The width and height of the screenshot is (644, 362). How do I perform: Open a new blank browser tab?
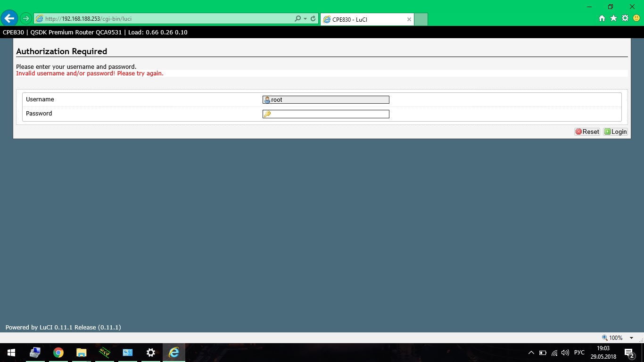pyautogui.click(x=421, y=19)
